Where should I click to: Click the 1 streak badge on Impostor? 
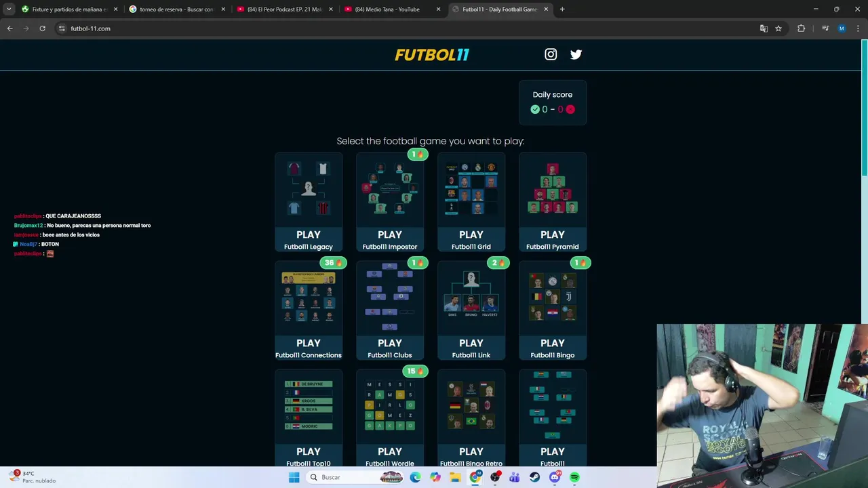coord(417,154)
